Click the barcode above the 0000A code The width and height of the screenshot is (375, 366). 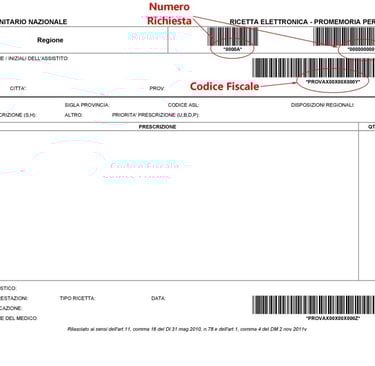click(232, 36)
